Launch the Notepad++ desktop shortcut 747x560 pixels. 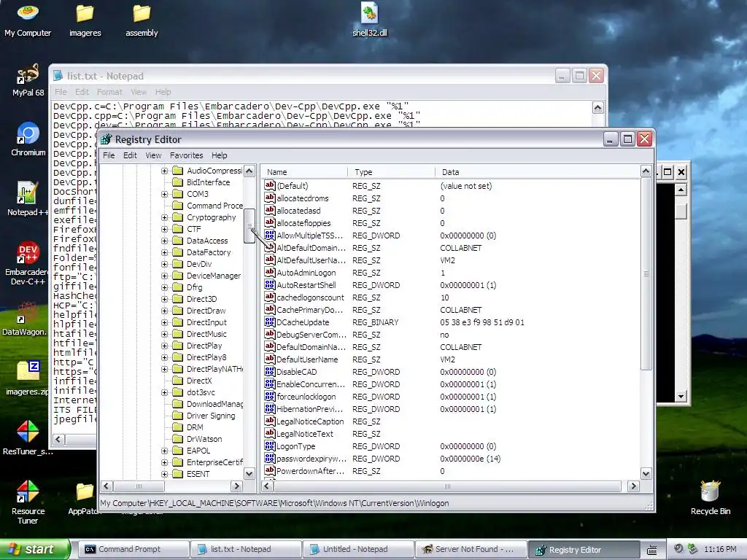(28, 199)
